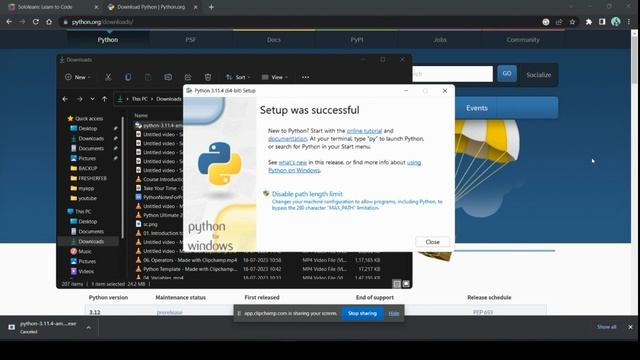The image size is (640, 360).
Task: Click Paste icon in File Explorer toolbar
Action: [x=148, y=77]
